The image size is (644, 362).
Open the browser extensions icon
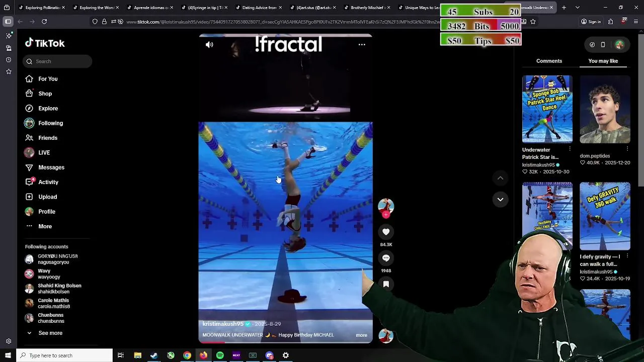tap(610, 22)
